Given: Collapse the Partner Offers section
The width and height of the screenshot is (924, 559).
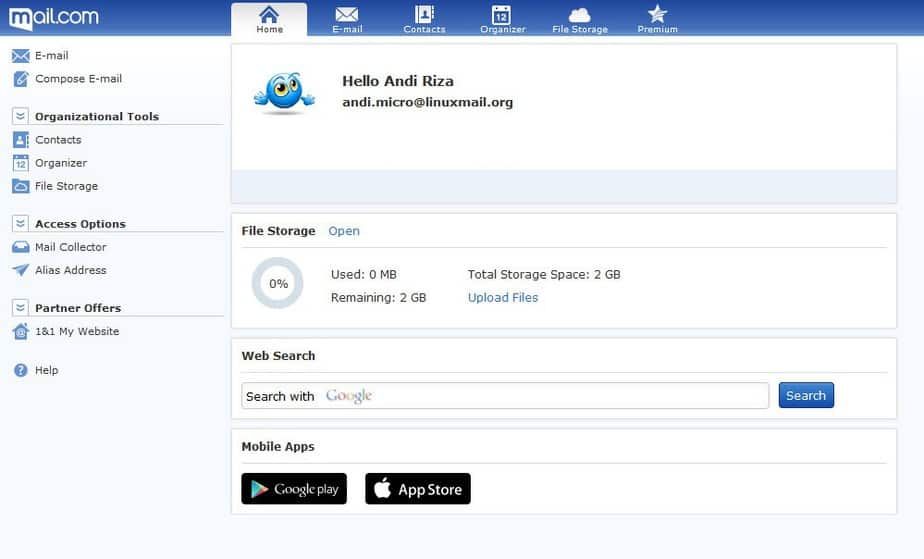Looking at the screenshot, I should [20, 308].
